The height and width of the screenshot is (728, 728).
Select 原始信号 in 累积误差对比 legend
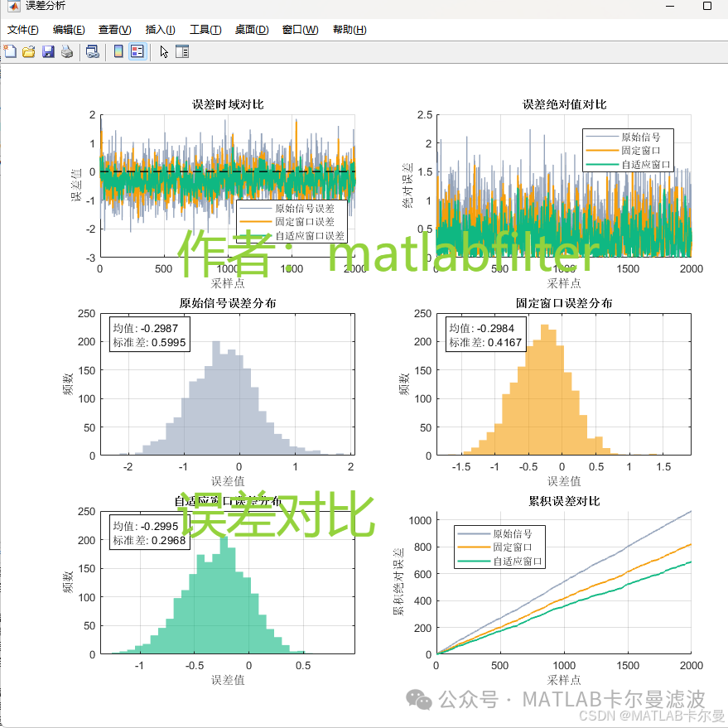513,533
